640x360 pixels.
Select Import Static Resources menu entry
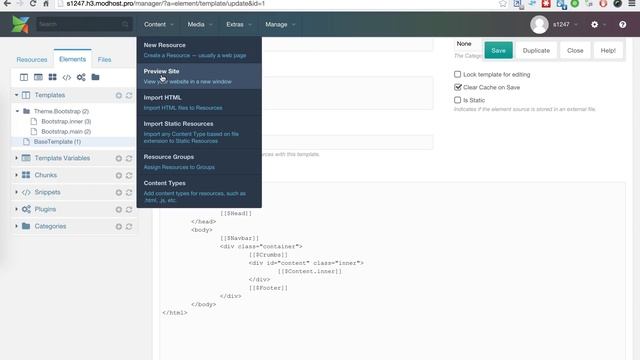tap(199, 132)
